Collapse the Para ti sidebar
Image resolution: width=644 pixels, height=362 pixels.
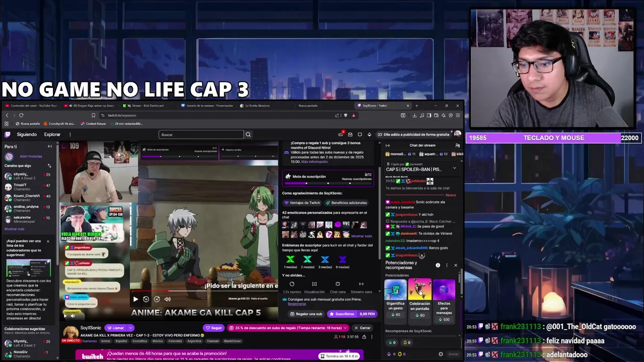pos(50,146)
